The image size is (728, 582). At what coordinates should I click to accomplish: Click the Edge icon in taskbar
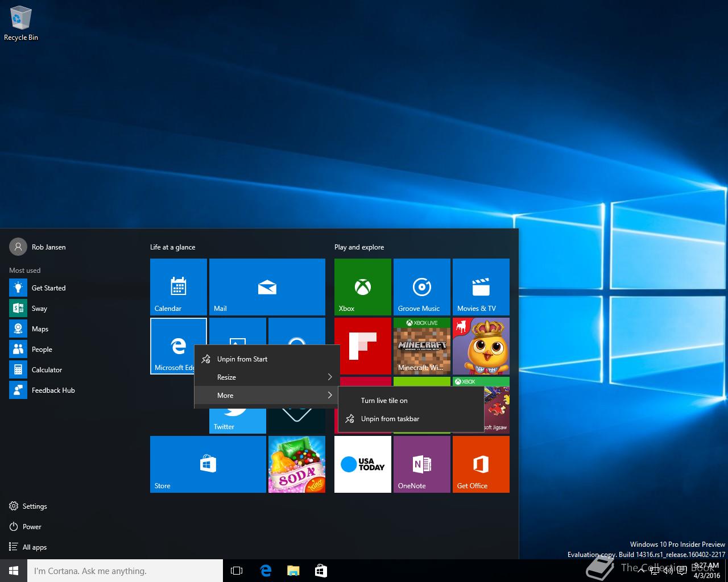[x=266, y=571]
